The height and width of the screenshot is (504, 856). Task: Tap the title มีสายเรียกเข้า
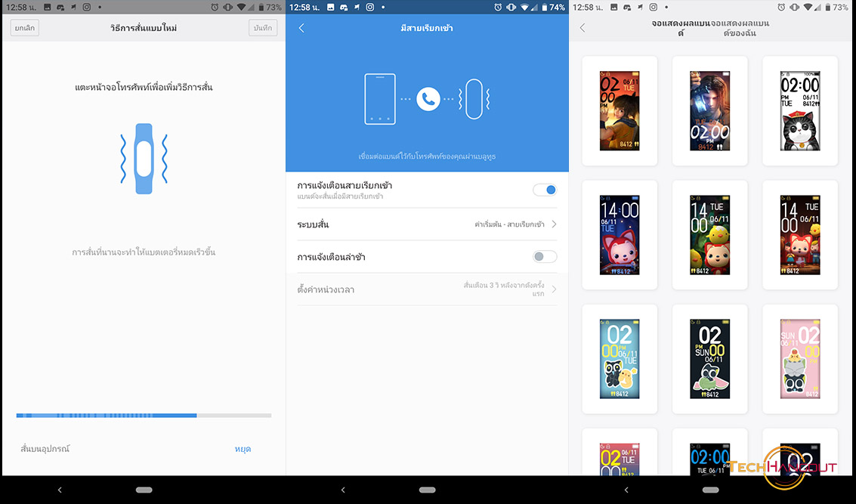point(427,28)
